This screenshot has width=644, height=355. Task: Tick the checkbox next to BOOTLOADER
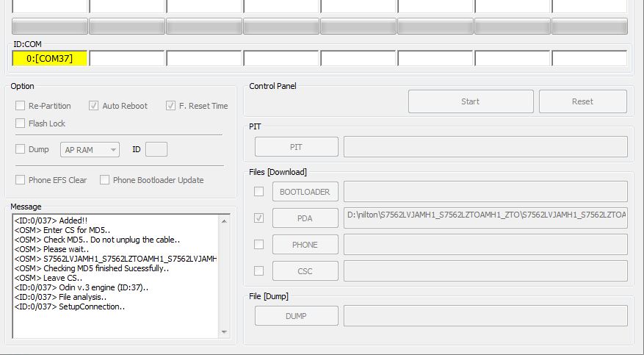[x=258, y=192]
